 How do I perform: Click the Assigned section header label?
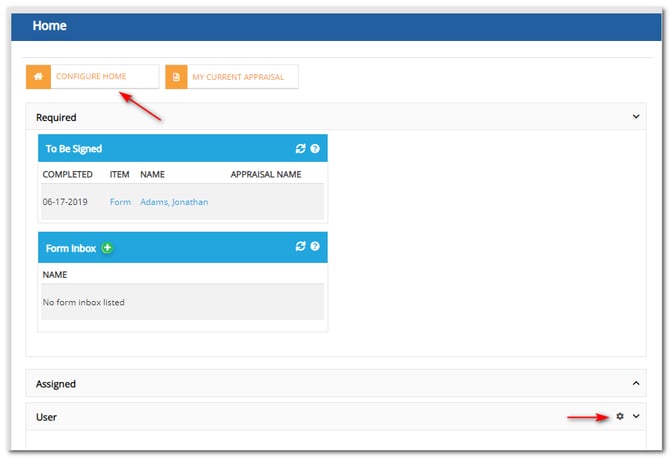point(56,384)
